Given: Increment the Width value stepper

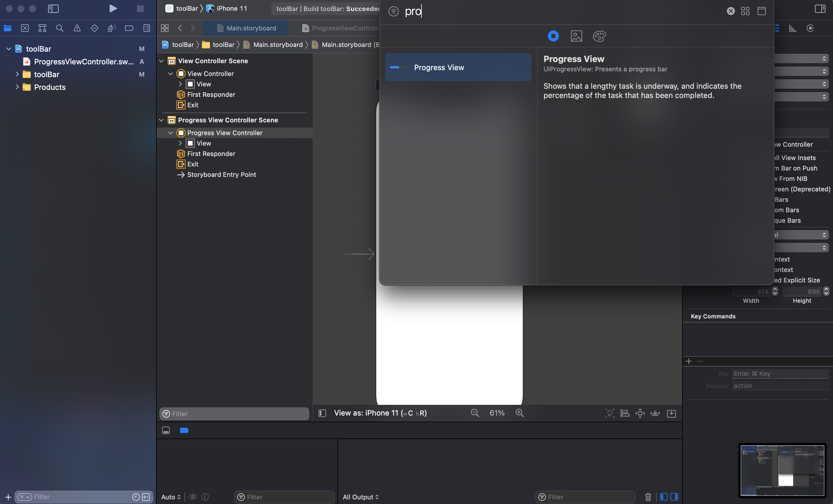Looking at the screenshot, I should click(x=775, y=290).
